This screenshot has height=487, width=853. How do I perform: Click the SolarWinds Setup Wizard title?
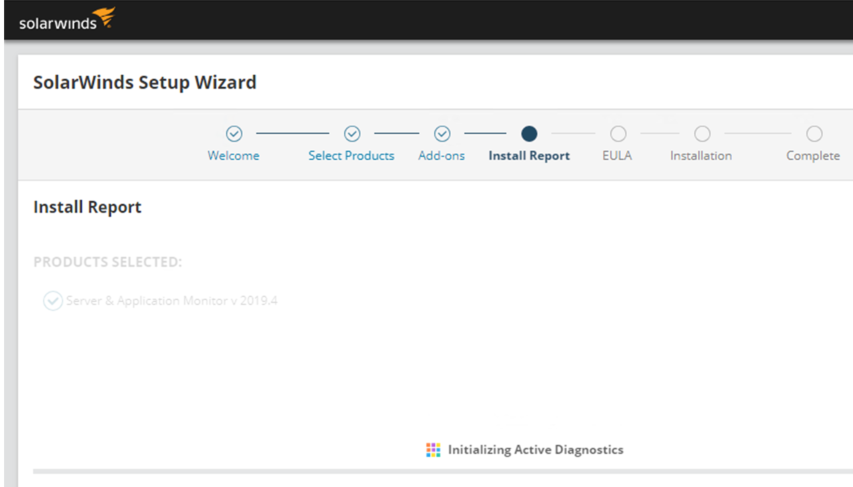(x=145, y=82)
